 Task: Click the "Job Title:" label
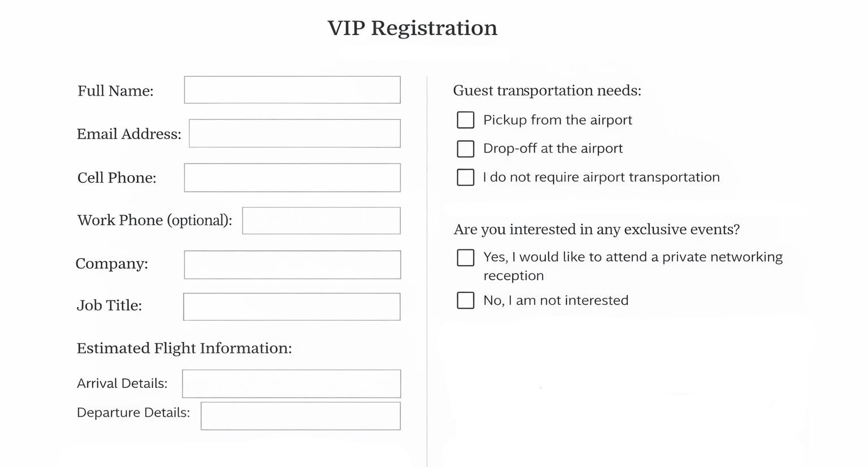[110, 305]
